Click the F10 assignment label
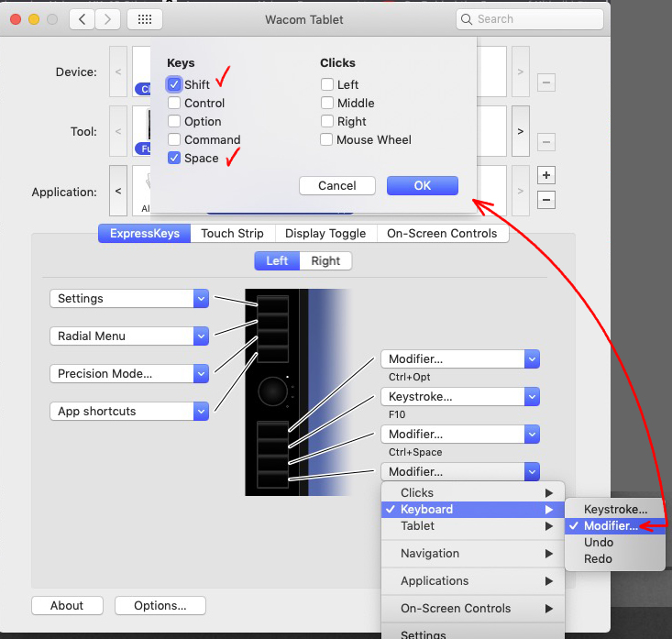Viewport: 672px width, 639px height. [x=397, y=414]
